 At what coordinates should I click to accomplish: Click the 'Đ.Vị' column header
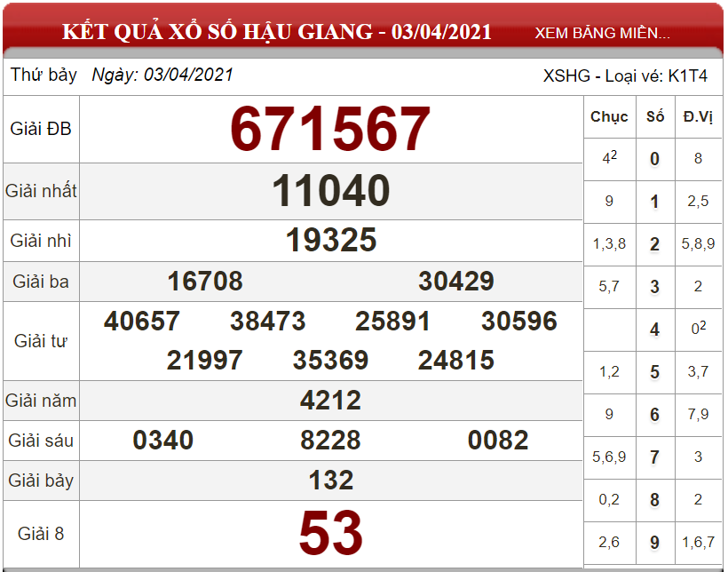coord(698,116)
